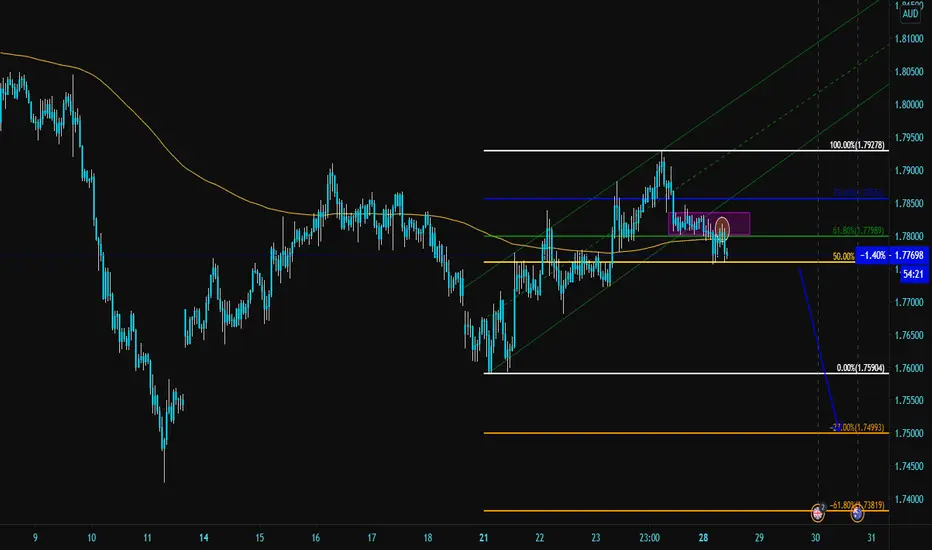Click date 22 on the time axis
This screenshot has height=550, width=932.
point(540,538)
